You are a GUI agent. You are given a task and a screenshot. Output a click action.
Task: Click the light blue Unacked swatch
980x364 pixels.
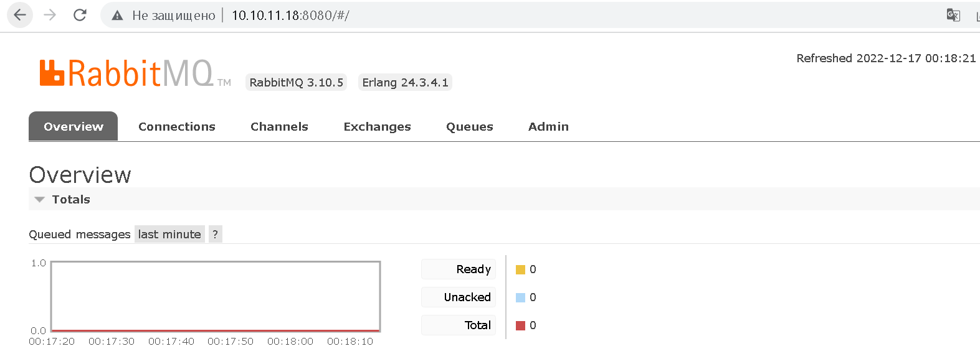pos(520,297)
